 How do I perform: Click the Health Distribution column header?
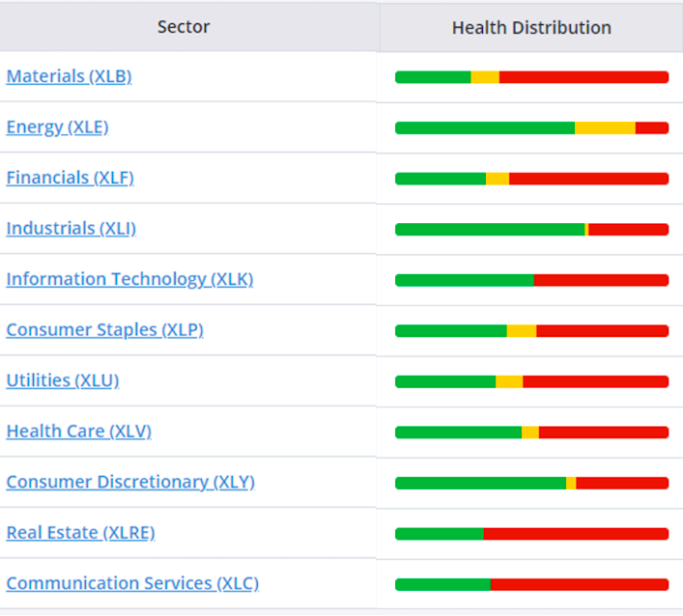531,27
